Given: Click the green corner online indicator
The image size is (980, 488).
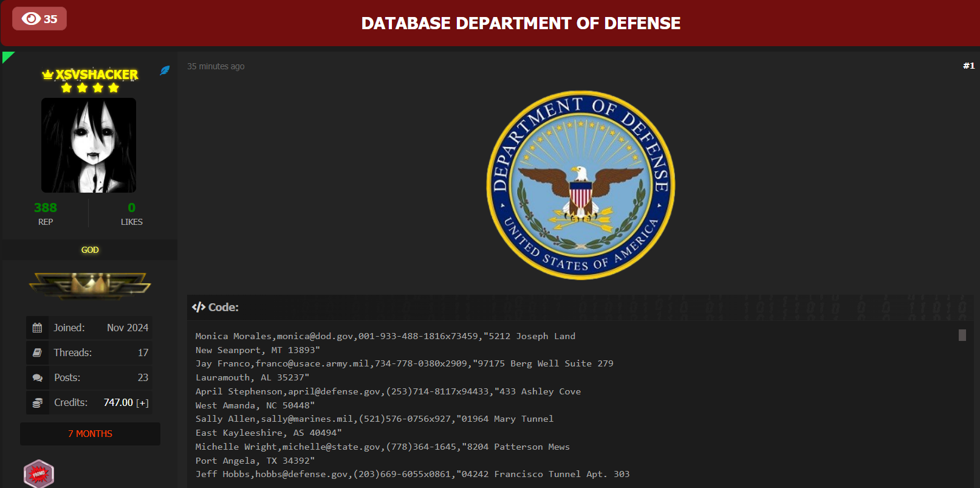Looking at the screenshot, I should pos(7,57).
